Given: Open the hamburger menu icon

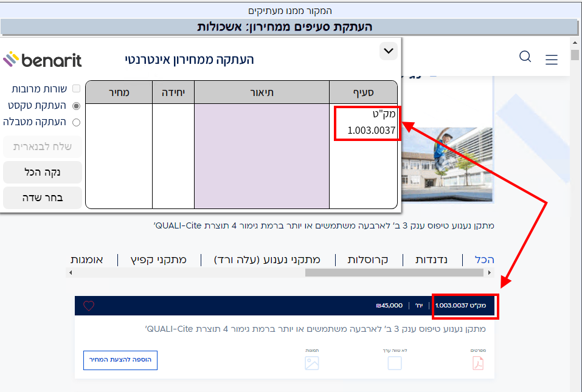Looking at the screenshot, I should [551, 60].
